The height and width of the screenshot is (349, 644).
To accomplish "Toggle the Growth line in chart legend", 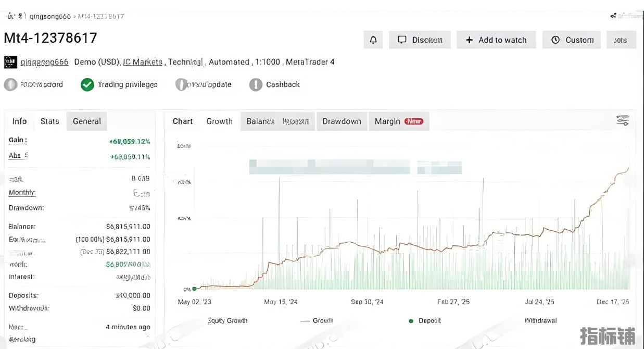I will tap(317, 321).
